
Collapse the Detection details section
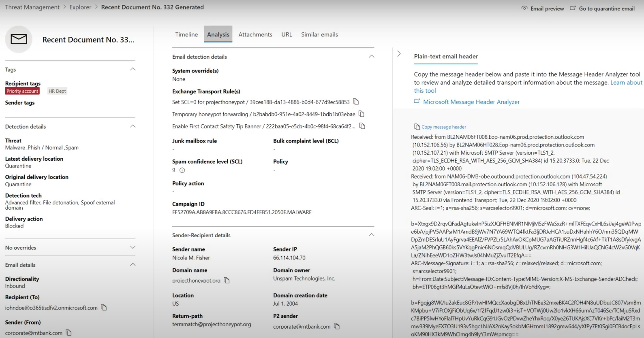pyautogui.click(x=133, y=126)
